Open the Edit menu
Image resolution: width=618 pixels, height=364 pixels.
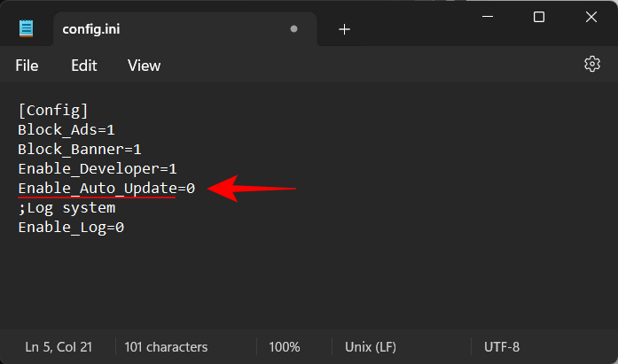coord(84,66)
